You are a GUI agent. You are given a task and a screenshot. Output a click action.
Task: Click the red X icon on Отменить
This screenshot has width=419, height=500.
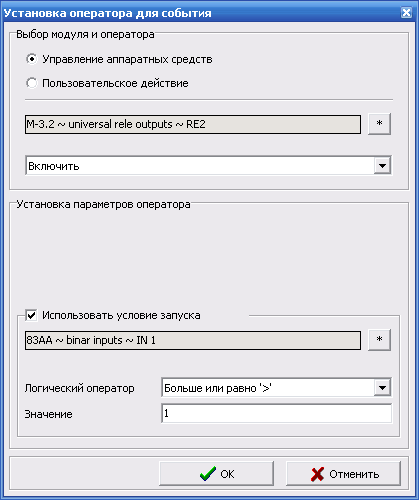pos(317,474)
